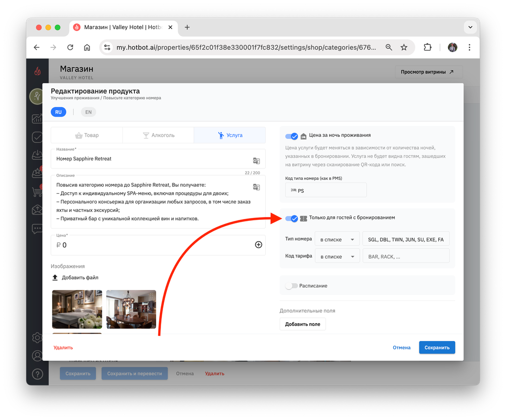Open a new browser tab
This screenshot has height=420, width=506.
187,27
